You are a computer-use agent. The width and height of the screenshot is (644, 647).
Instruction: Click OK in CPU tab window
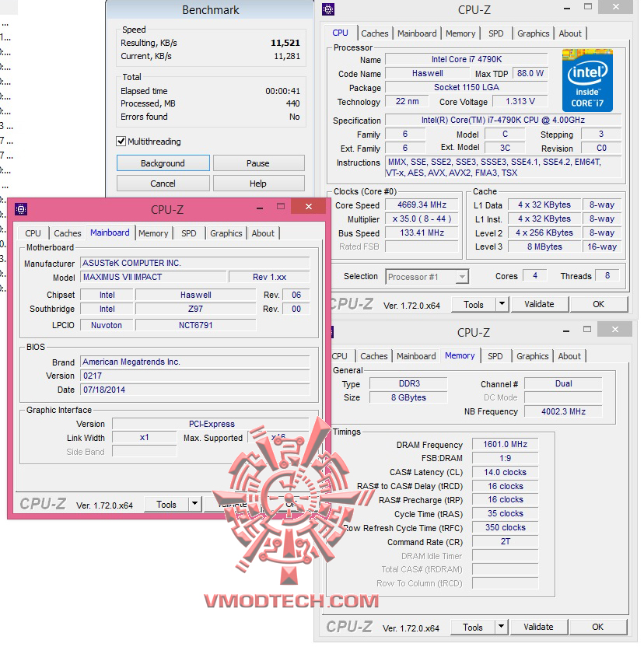click(x=598, y=304)
